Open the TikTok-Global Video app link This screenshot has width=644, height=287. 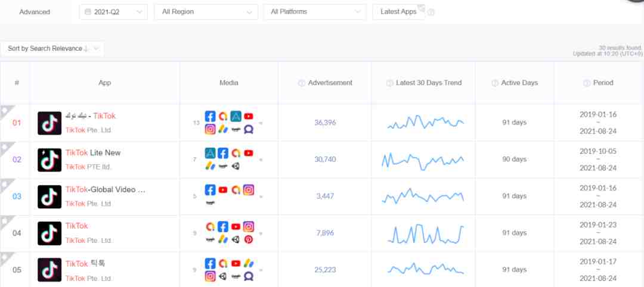(x=106, y=190)
